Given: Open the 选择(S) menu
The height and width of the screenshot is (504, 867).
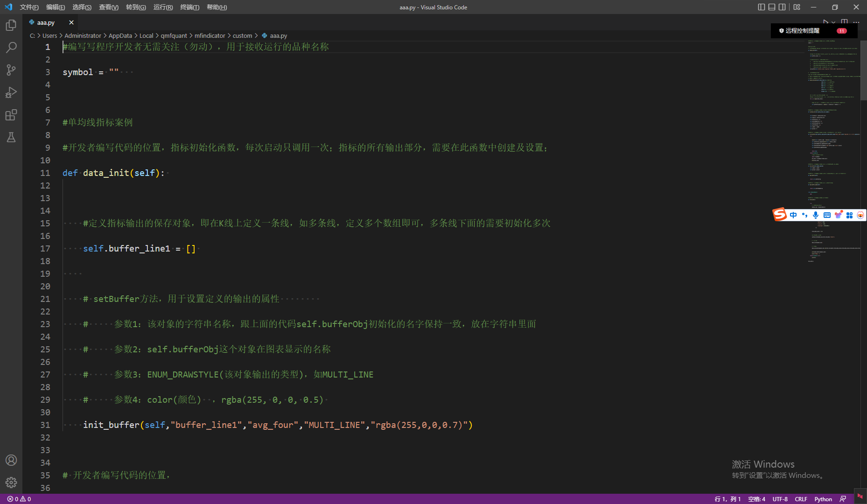Looking at the screenshot, I should [x=82, y=7].
